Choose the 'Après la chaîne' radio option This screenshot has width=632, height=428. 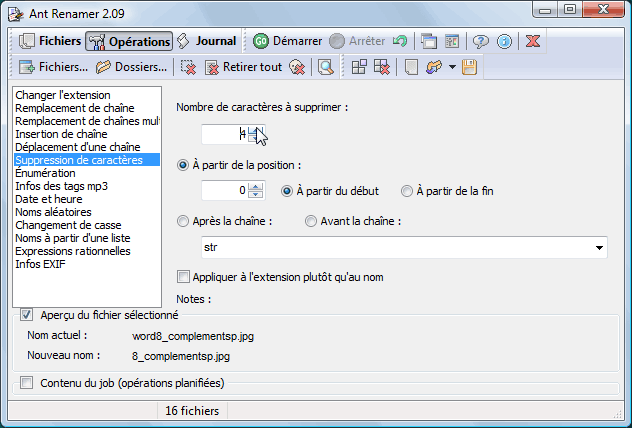tap(182, 221)
